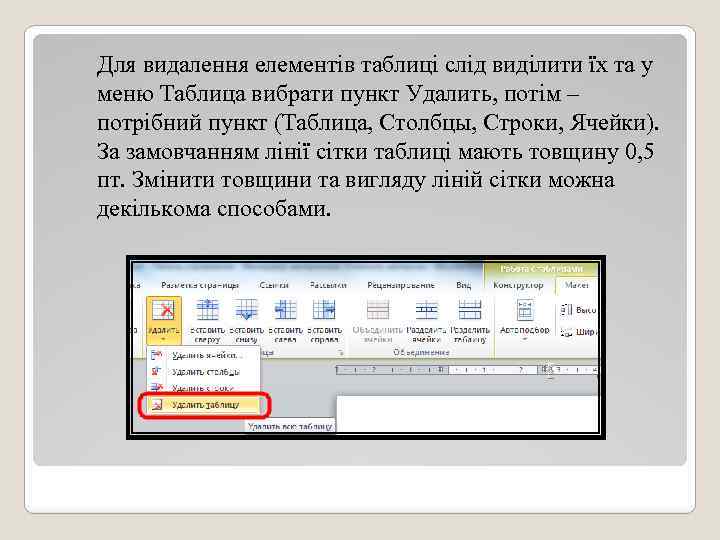The height and width of the screenshot is (540, 720).
Task: Click the column width icon near Ширина
Action: tap(567, 332)
